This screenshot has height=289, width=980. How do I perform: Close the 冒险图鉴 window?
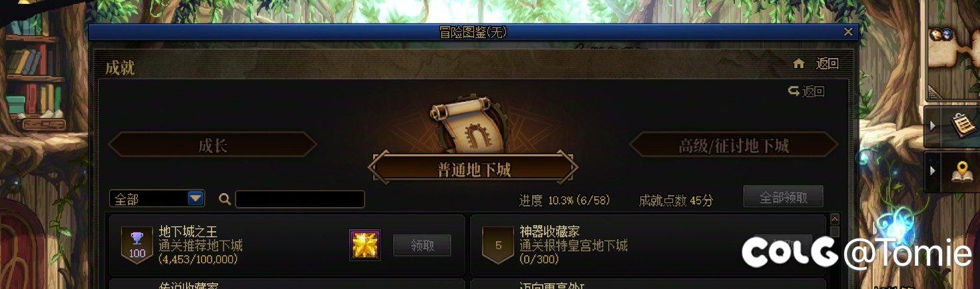[x=848, y=32]
